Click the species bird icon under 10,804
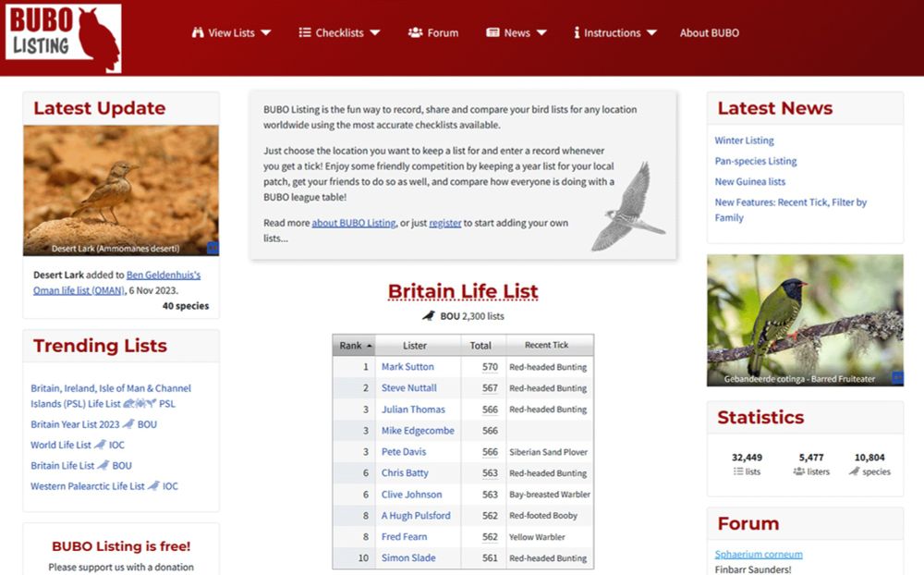 point(854,471)
